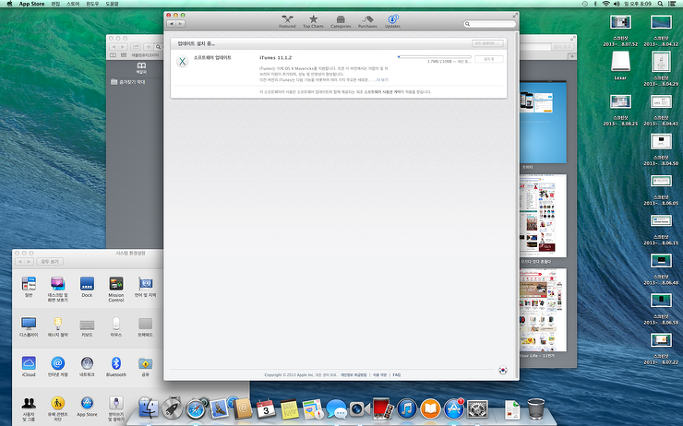
Task: Click Show All button in System Preferences
Action: pyautogui.click(x=50, y=261)
